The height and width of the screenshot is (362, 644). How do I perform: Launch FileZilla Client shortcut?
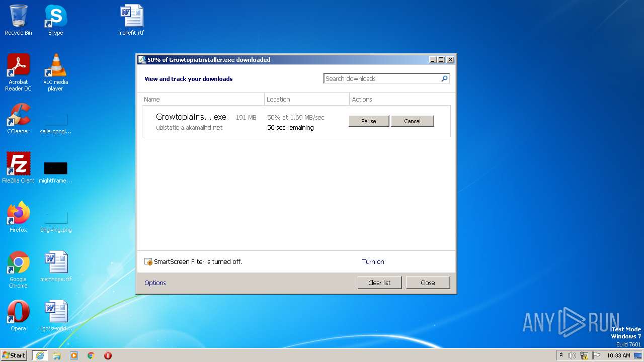pos(18,168)
